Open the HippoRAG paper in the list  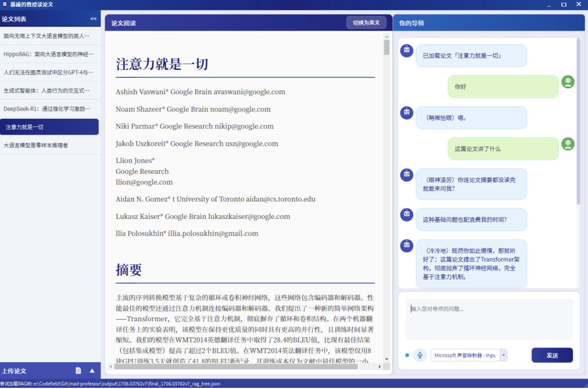point(50,54)
